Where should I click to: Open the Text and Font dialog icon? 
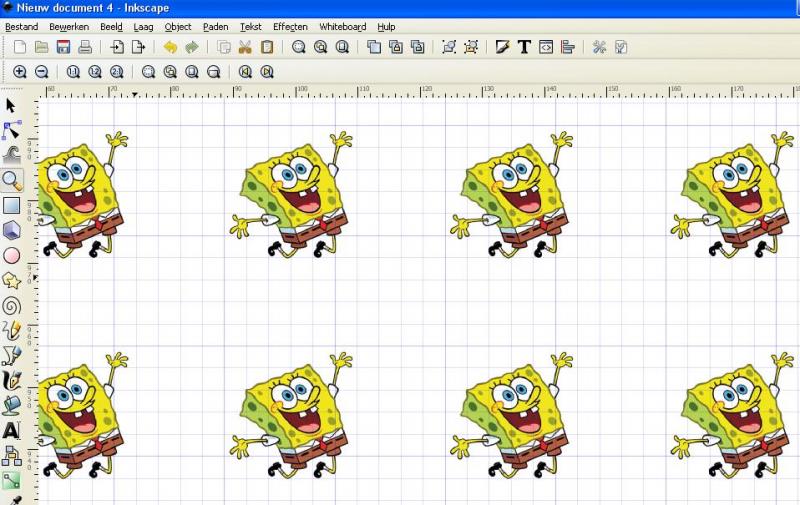[x=524, y=47]
